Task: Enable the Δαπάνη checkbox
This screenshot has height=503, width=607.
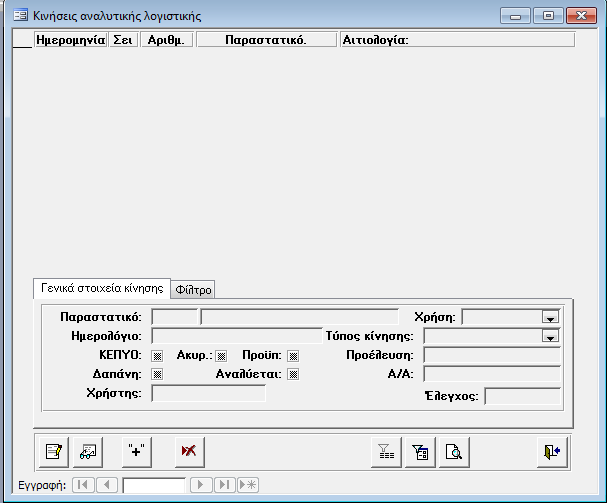Action: (156, 374)
